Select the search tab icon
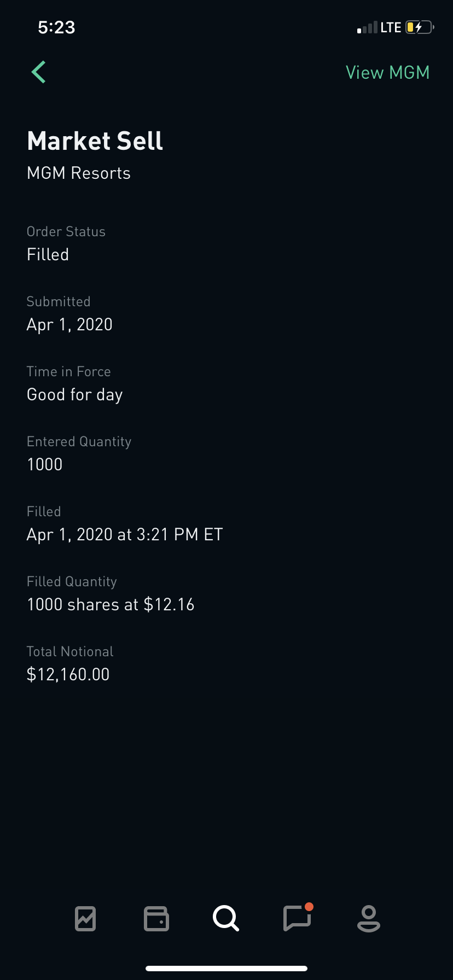 (226, 918)
